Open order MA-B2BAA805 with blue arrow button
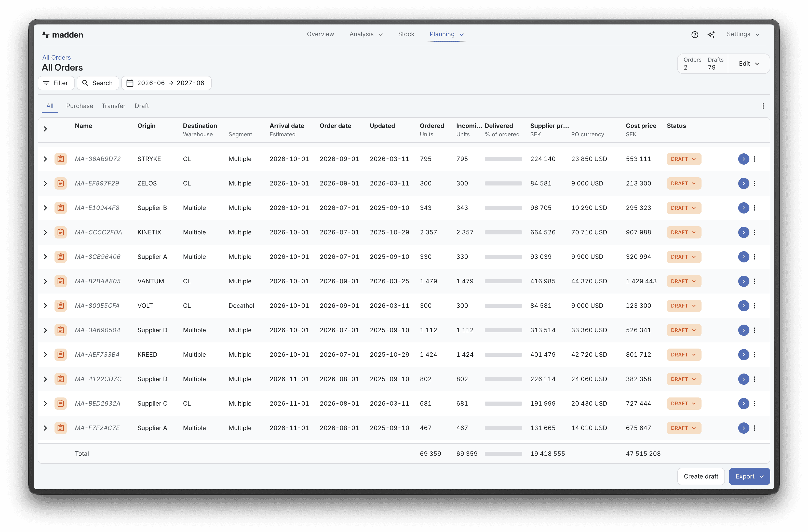The image size is (808, 532). point(744,281)
